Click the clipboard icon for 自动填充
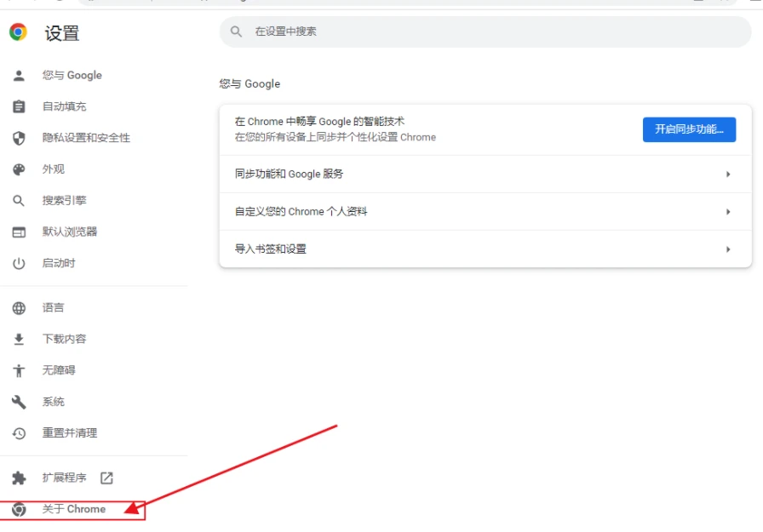 click(19, 106)
